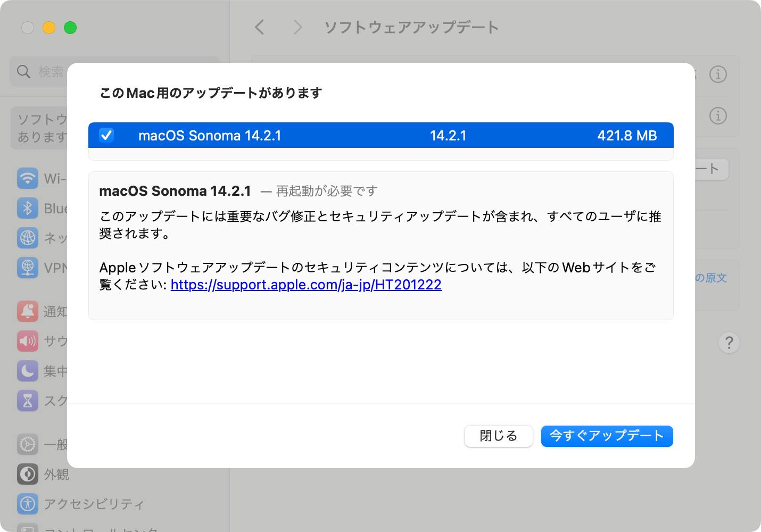This screenshot has width=761, height=532.
Task: Click the question mark help button
Action: tap(729, 343)
